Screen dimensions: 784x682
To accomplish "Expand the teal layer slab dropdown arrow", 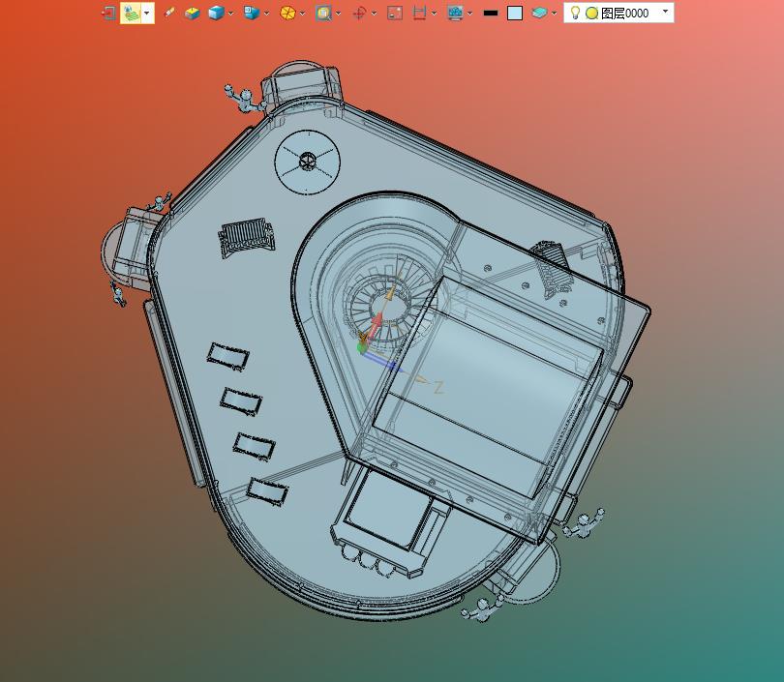I will click(x=554, y=14).
